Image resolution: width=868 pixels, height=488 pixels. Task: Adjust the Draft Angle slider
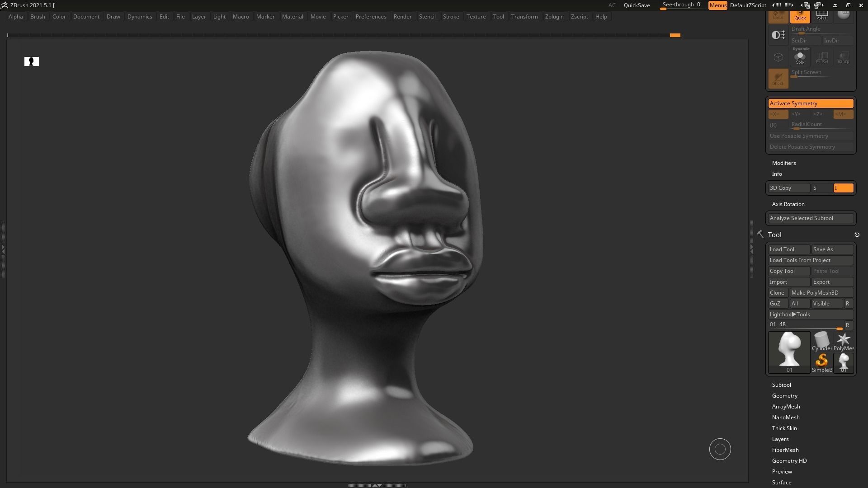point(821,29)
